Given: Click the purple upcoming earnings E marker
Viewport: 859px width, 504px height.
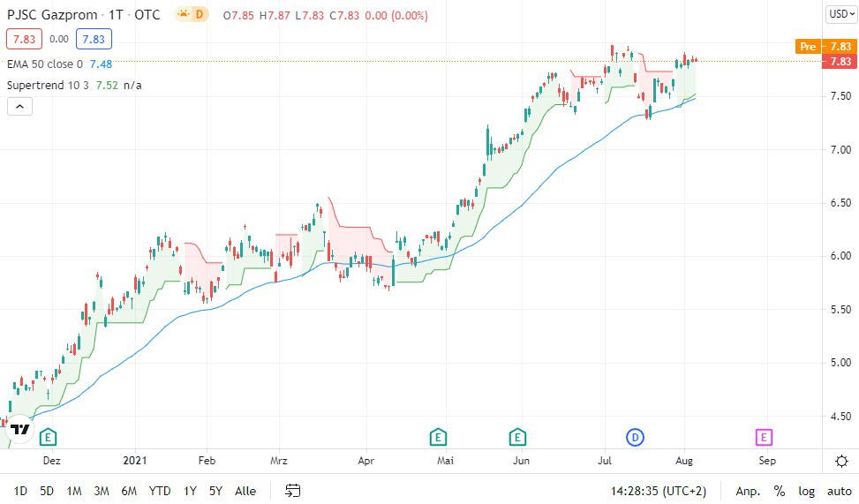Looking at the screenshot, I should point(764,437).
